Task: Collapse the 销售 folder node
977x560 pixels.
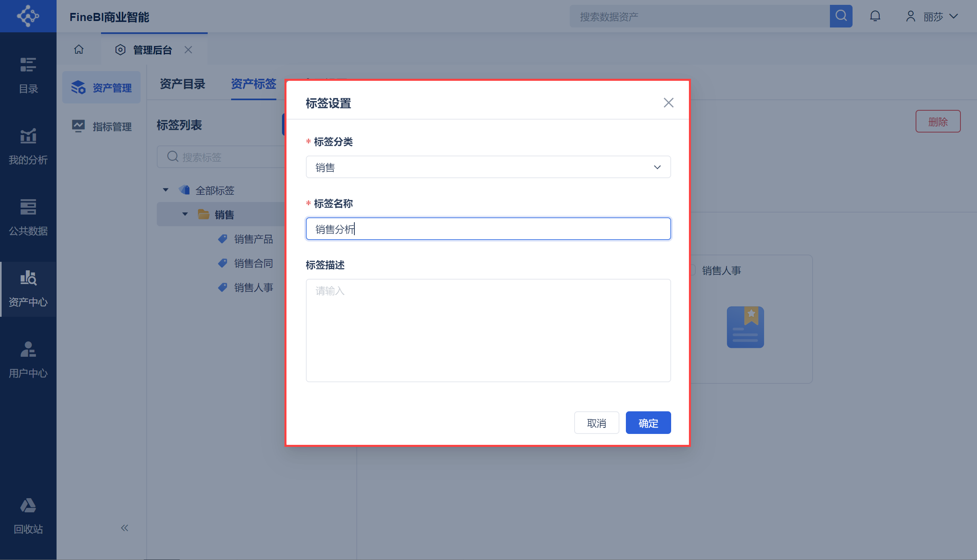Action: [x=185, y=214]
